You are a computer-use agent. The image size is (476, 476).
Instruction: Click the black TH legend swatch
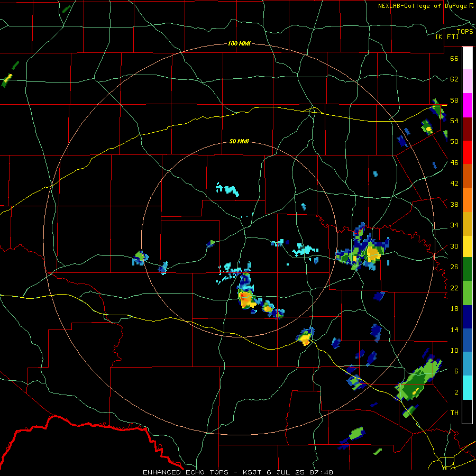click(x=467, y=411)
